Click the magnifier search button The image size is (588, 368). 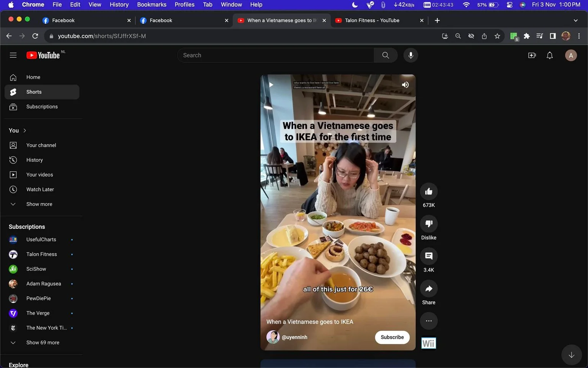(x=385, y=55)
